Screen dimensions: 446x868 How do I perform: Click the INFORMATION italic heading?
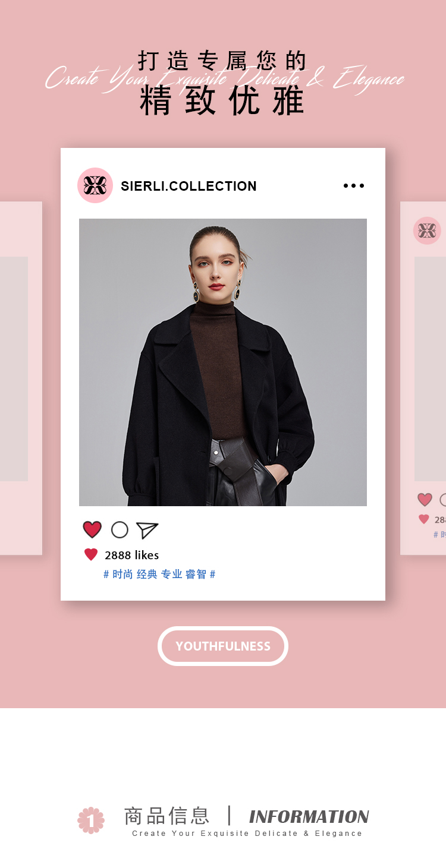click(309, 816)
